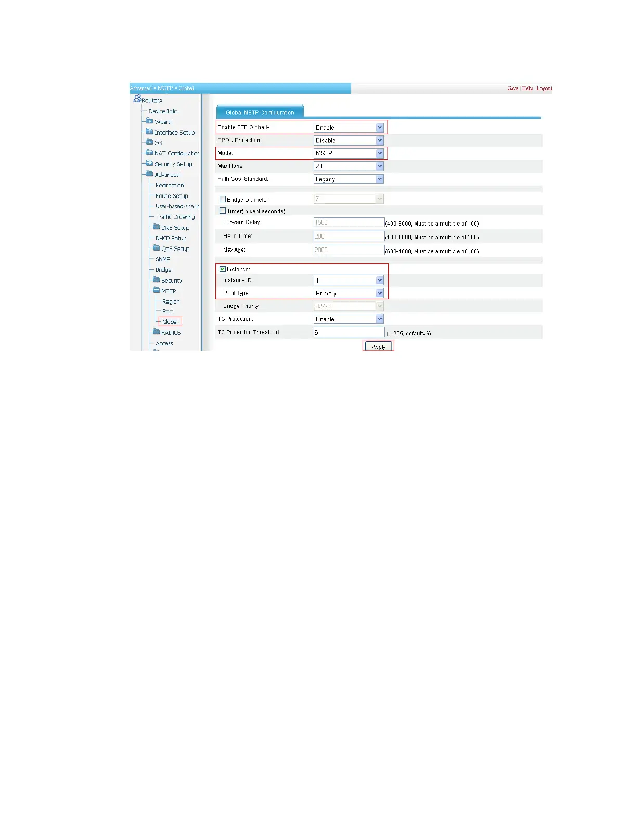Viewport: 619px width, 840px height.
Task: Open Route Setup in the tree
Action: click(172, 196)
